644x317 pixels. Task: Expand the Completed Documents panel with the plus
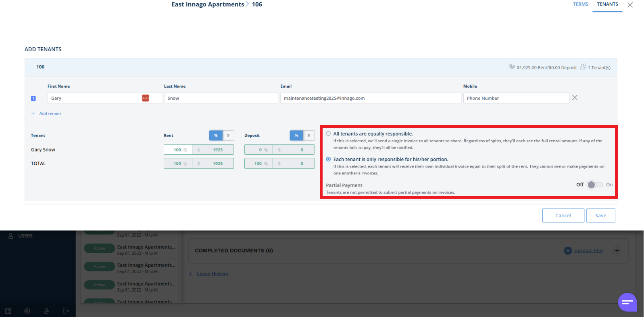pos(617,251)
